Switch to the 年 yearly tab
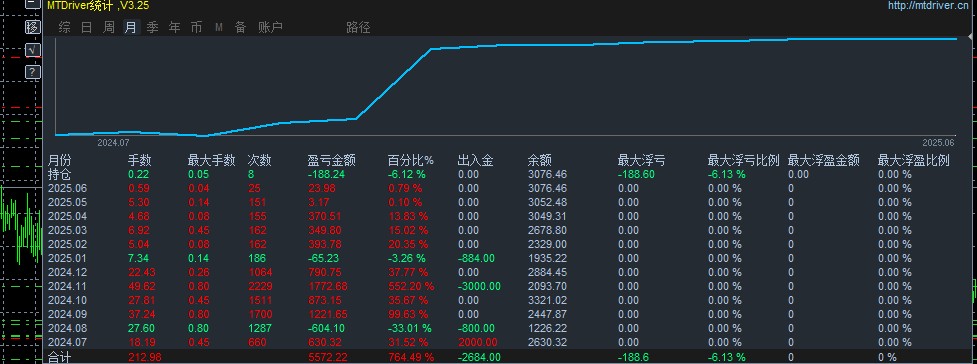The height and width of the screenshot is (364, 977). click(x=174, y=27)
